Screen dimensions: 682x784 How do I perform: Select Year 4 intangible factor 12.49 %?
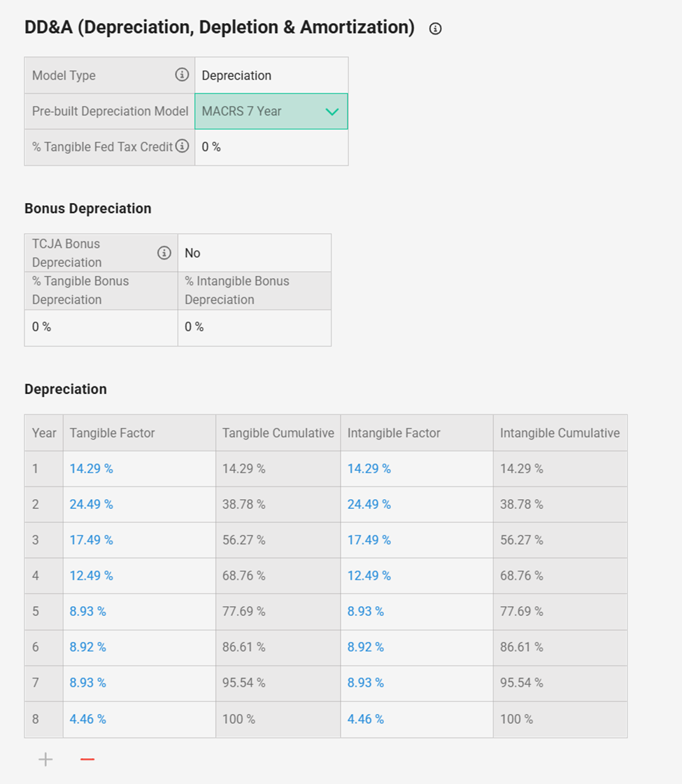pyautogui.click(x=369, y=576)
